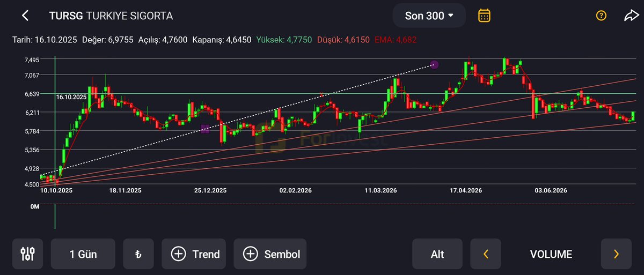Click the 0M volume axis label
This screenshot has width=644, height=275.
point(35,206)
